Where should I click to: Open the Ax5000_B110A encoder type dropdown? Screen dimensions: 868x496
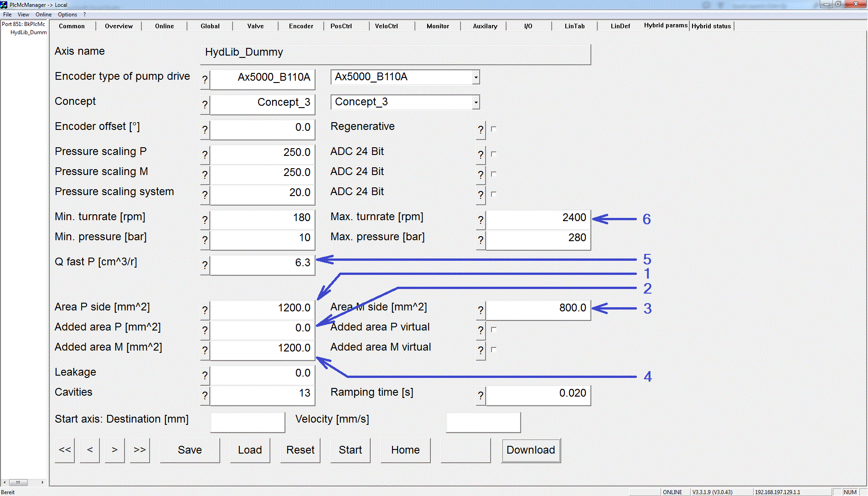click(x=475, y=77)
